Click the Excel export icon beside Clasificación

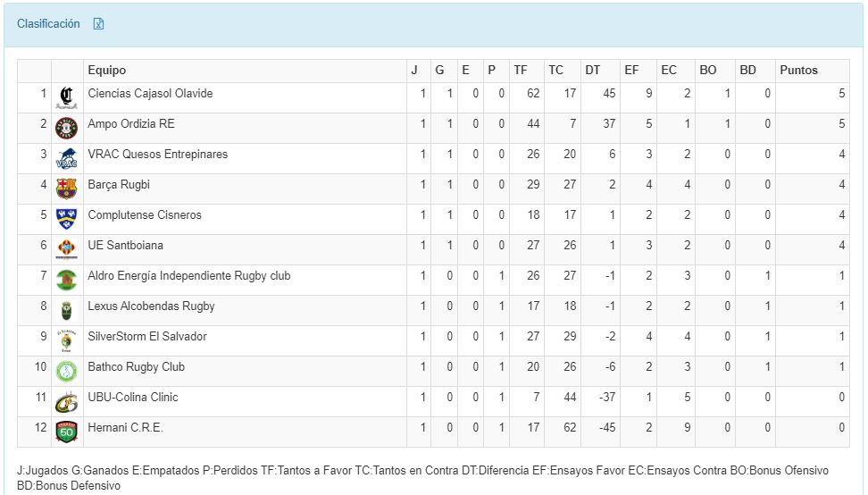(99, 24)
